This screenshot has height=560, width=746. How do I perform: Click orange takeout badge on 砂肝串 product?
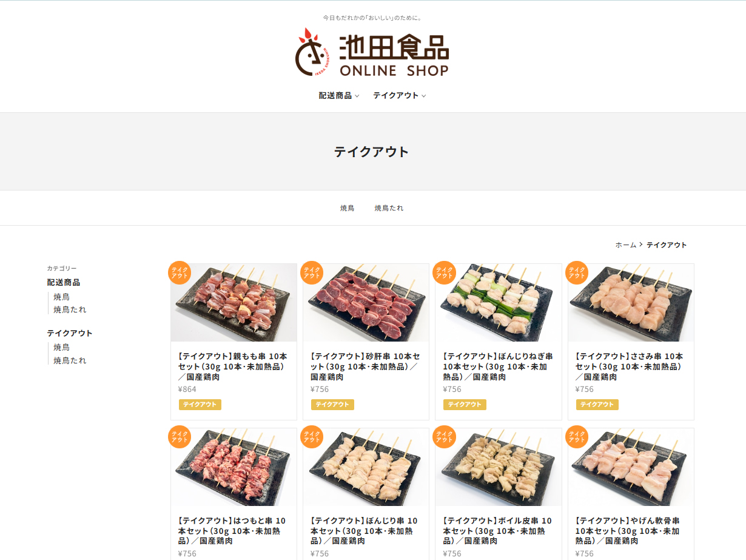coord(312,272)
